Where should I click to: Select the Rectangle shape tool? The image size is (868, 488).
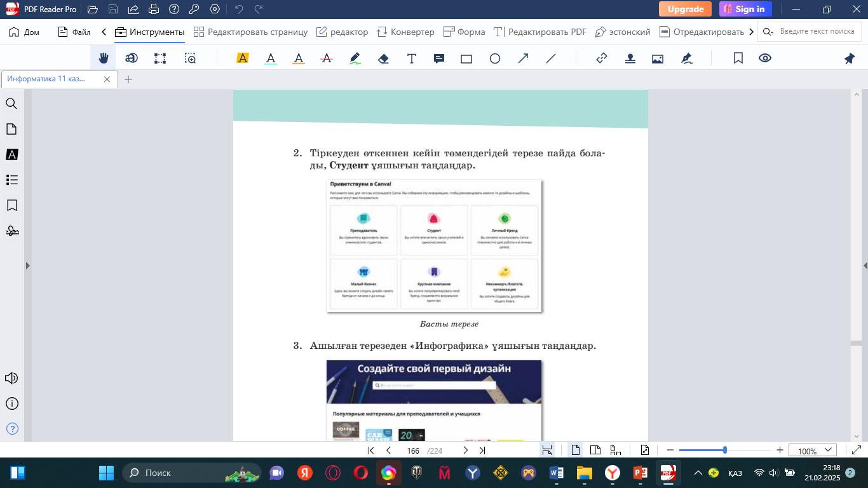(466, 58)
